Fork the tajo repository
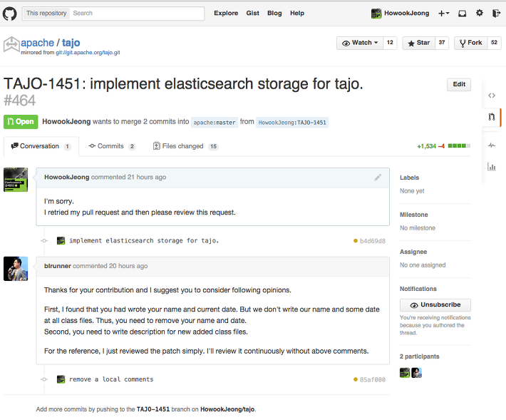Screen dimensions: 506x420 pyautogui.click(x=470, y=43)
